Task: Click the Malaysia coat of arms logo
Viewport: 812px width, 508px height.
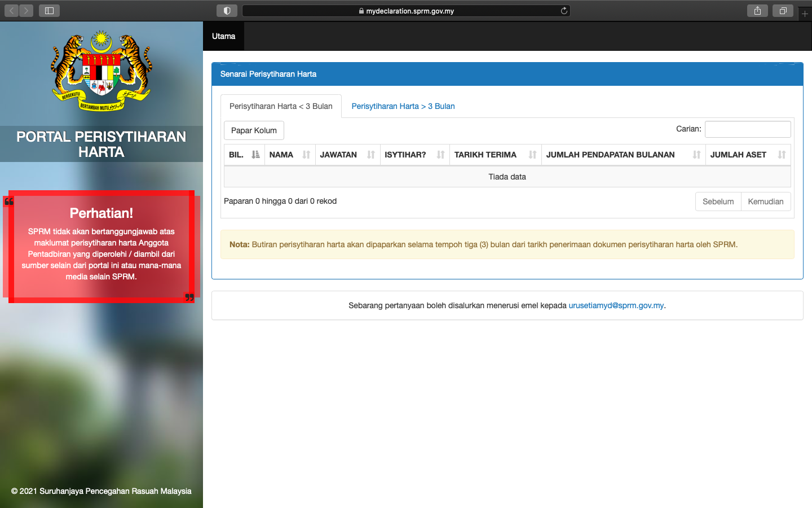Action: (x=101, y=71)
